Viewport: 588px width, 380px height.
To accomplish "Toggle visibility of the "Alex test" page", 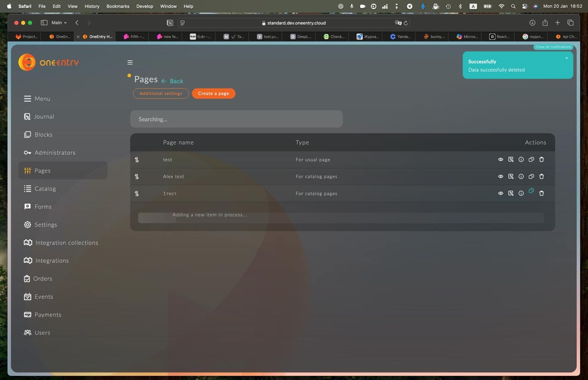I will pos(501,176).
